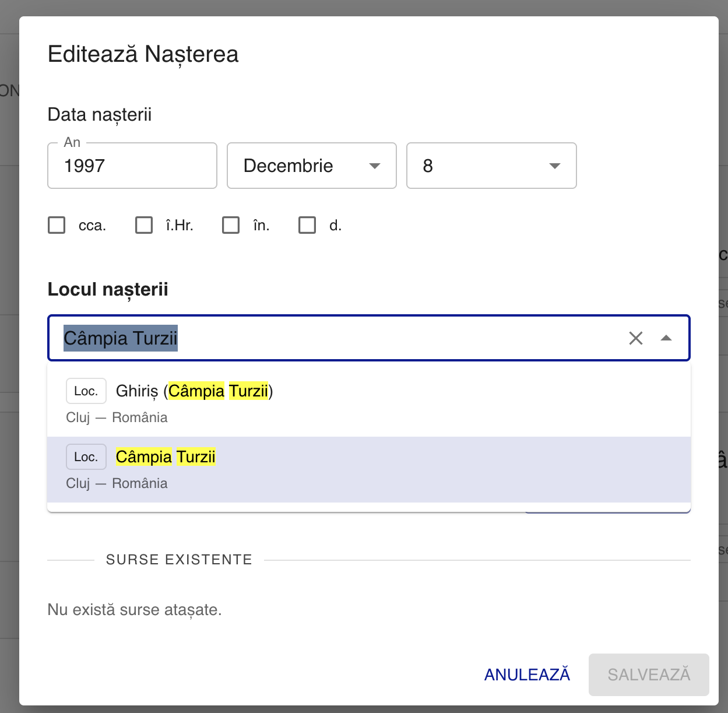Enable the cca. checkbox
This screenshot has height=713, width=728.
[56, 224]
